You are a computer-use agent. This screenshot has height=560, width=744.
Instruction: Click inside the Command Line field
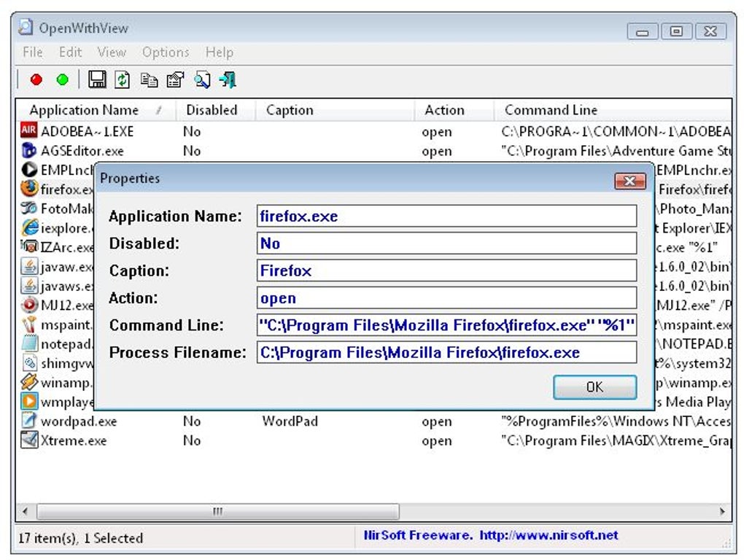click(x=446, y=325)
